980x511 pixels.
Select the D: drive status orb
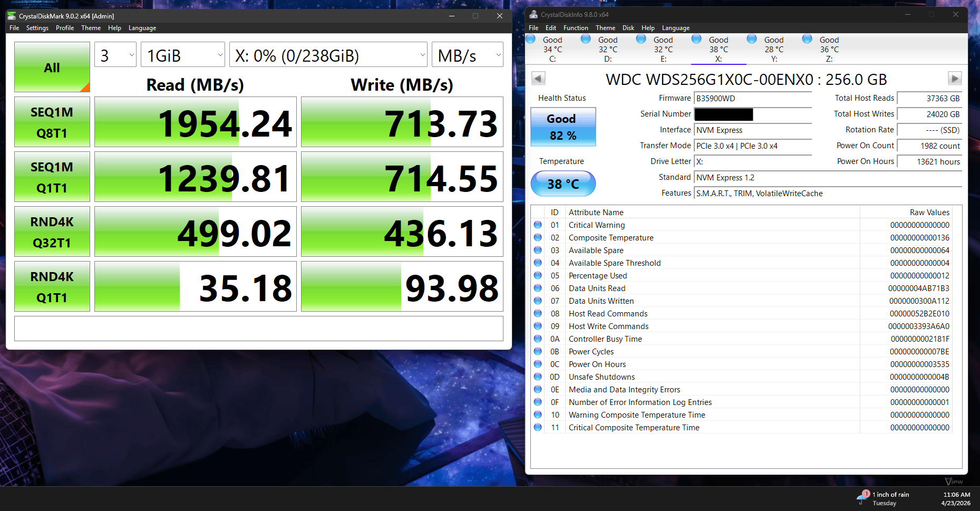click(x=586, y=39)
